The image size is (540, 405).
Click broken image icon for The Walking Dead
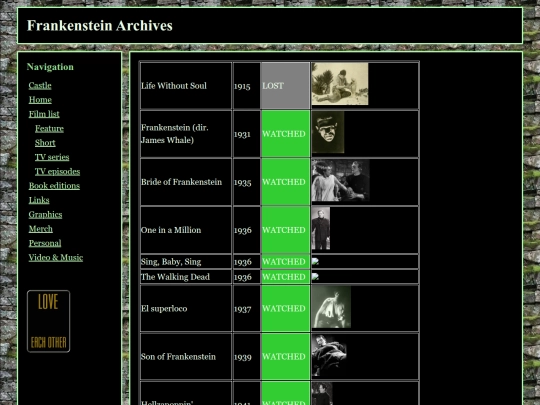pyautogui.click(x=315, y=277)
